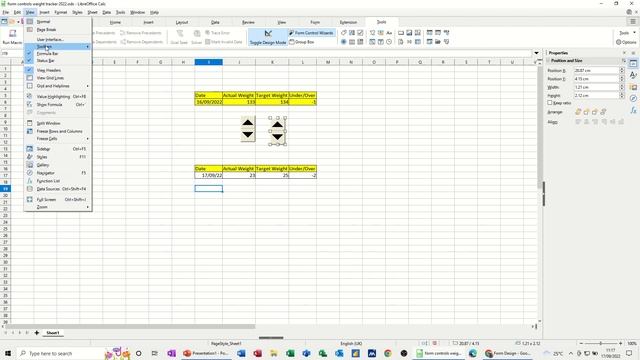The width and height of the screenshot is (640, 360).
Task: Open the Navigator deck in sidebar
Action: click(633, 98)
